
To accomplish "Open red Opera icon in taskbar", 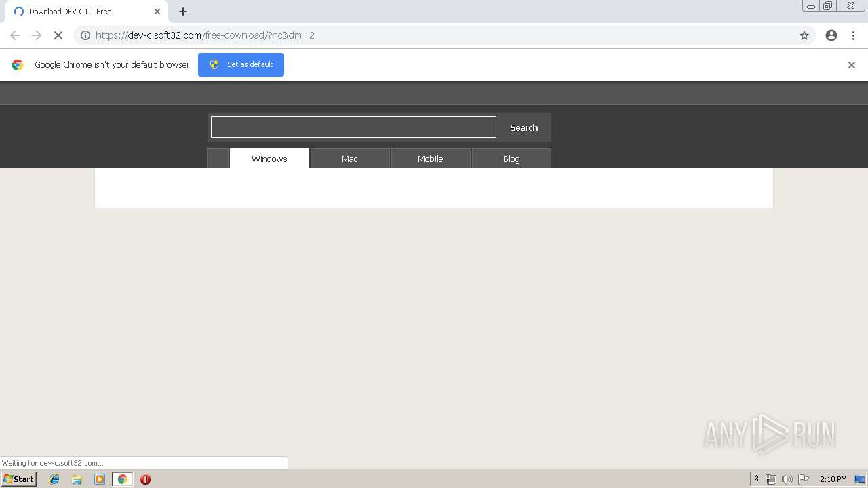I will [145, 479].
